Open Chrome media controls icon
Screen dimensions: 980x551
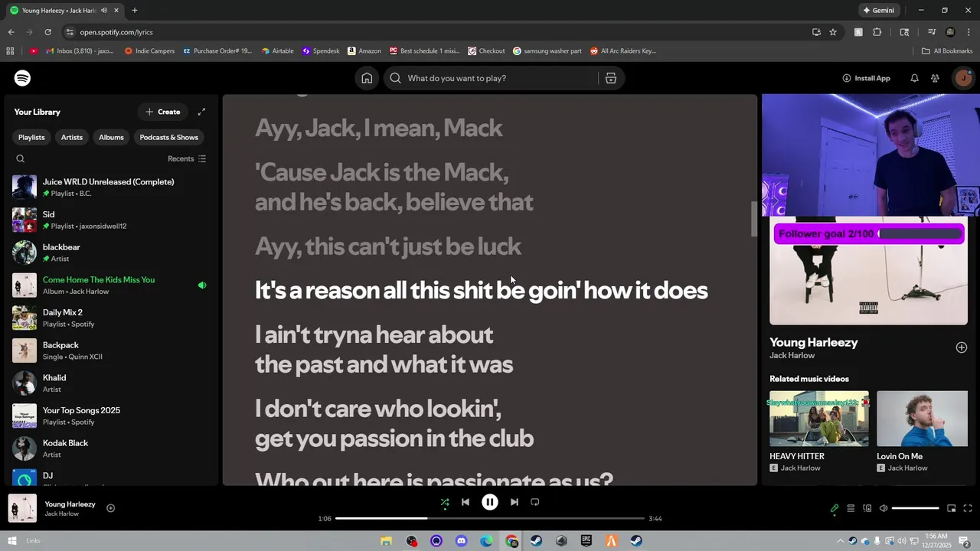point(932,32)
